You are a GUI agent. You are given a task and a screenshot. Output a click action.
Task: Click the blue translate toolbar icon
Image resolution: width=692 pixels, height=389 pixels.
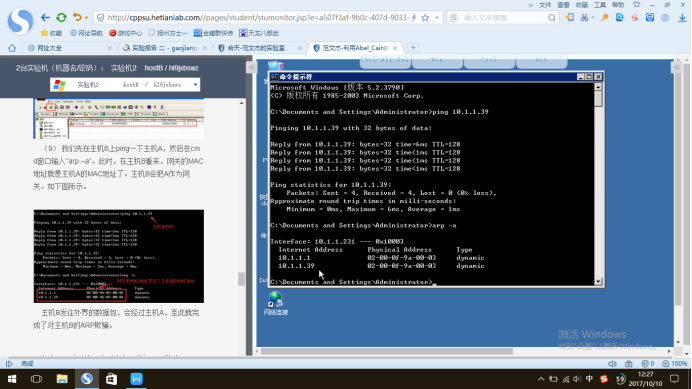pos(620,18)
